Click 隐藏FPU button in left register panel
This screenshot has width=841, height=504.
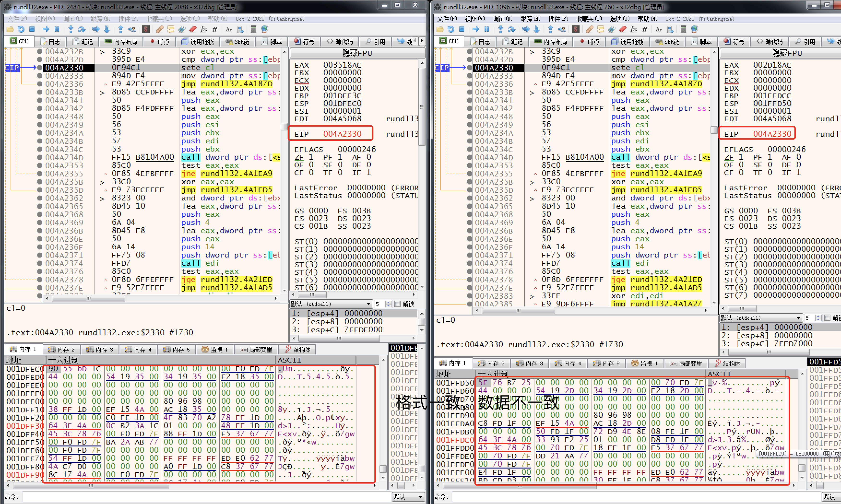(x=357, y=53)
